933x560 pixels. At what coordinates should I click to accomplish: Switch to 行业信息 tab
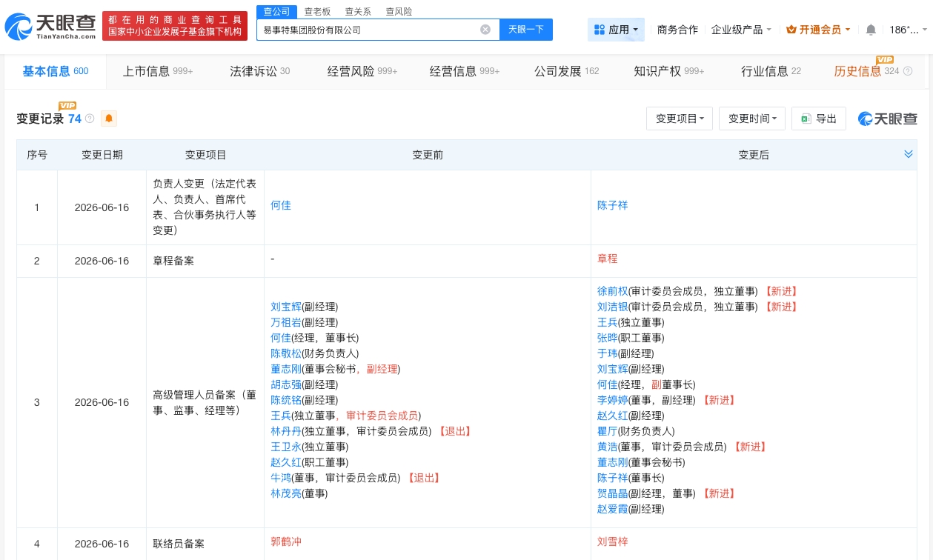pos(771,71)
